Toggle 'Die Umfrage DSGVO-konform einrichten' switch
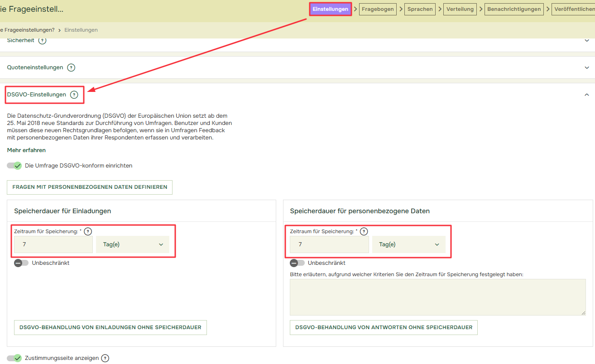595x364 pixels. pos(14,166)
